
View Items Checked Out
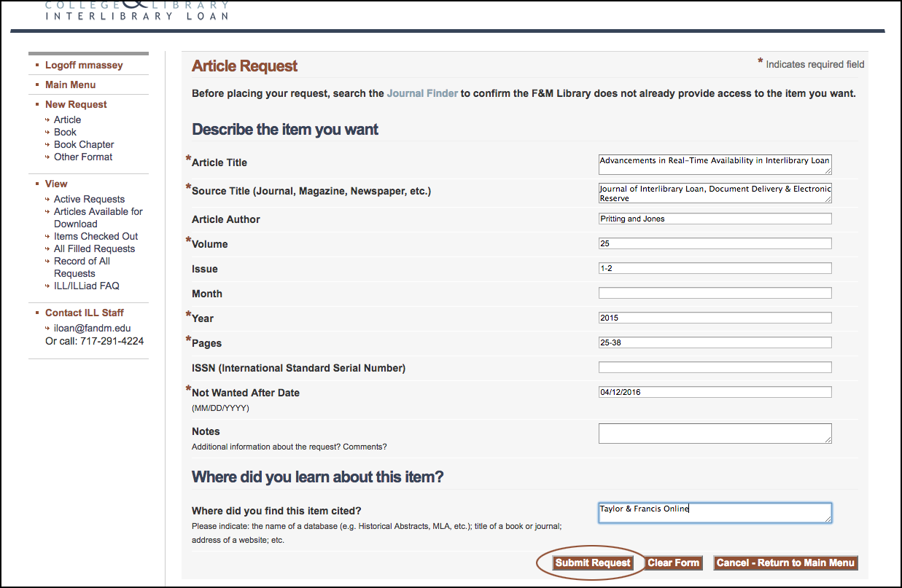(96, 236)
